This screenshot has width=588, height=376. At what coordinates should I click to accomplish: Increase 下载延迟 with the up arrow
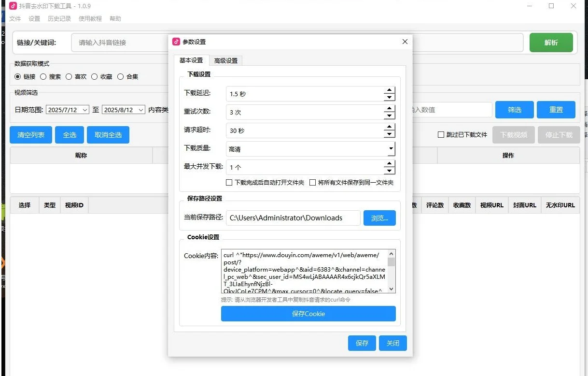[389, 90]
